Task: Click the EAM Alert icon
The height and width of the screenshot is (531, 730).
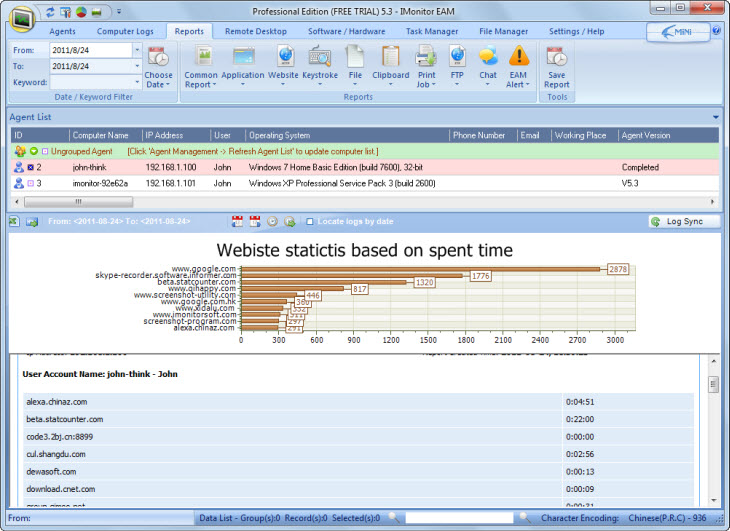Action: 517,62
